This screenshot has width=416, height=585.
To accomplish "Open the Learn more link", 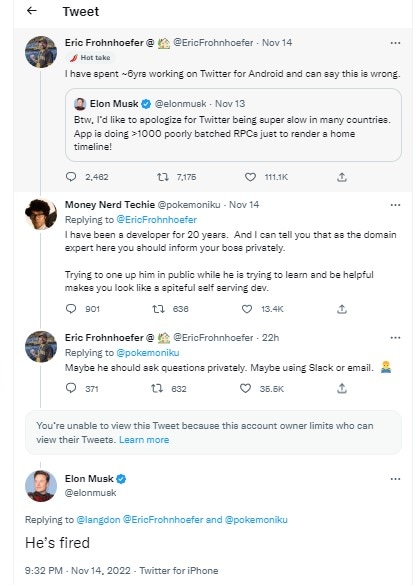I will (x=144, y=439).
